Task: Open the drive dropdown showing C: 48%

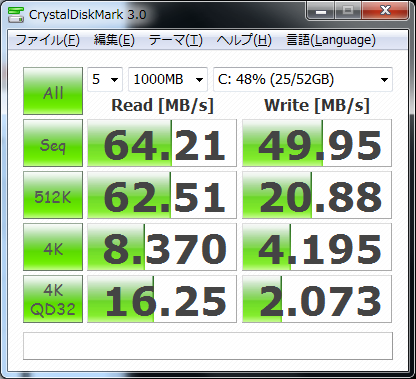Action: pyautogui.click(x=303, y=79)
